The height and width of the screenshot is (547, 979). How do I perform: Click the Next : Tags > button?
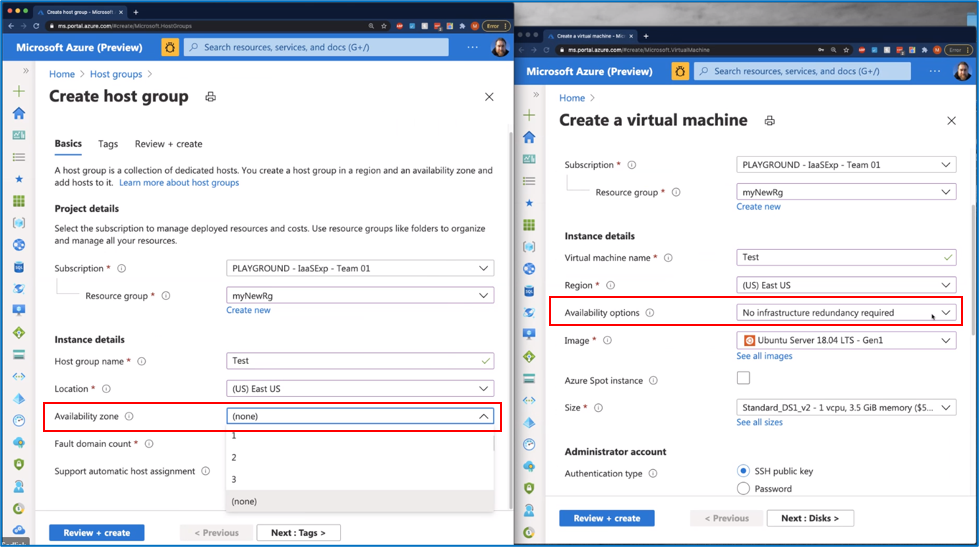[298, 533]
